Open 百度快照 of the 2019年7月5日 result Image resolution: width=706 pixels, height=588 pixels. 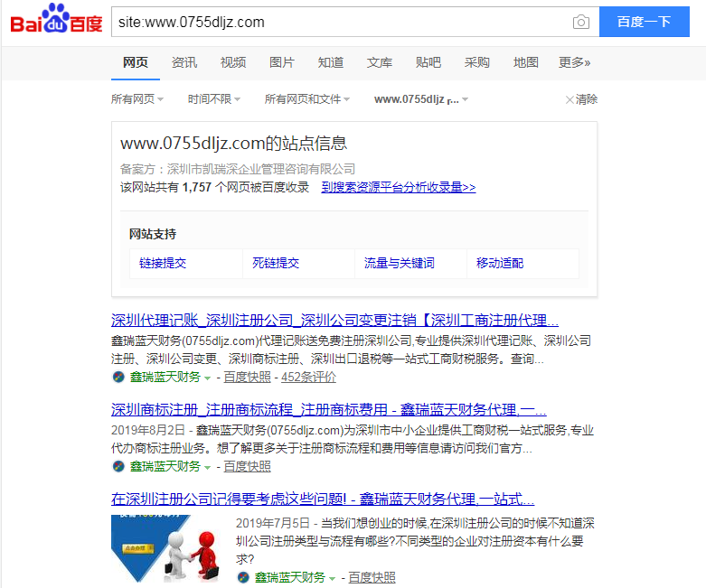point(372,577)
